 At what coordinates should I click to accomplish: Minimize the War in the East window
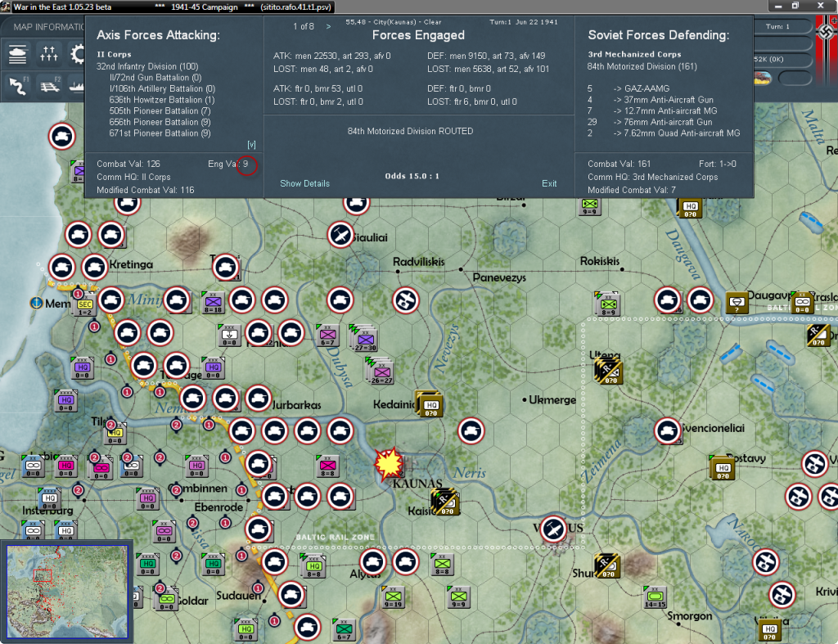tap(778, 6)
